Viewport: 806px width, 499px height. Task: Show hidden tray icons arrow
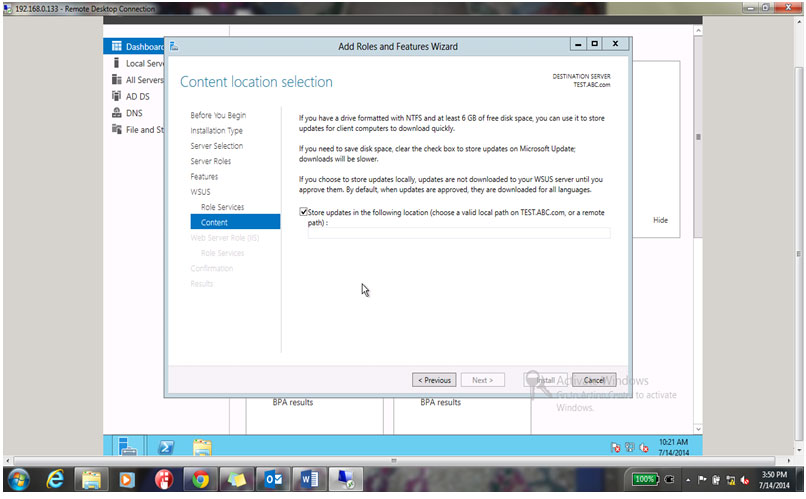[x=688, y=480]
